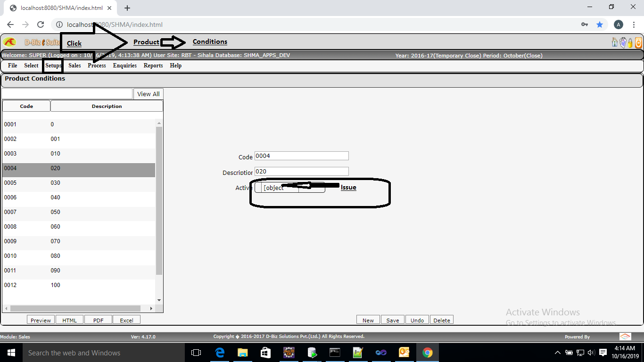644x362 pixels.
Task: Click the Save button
Action: (x=392, y=319)
